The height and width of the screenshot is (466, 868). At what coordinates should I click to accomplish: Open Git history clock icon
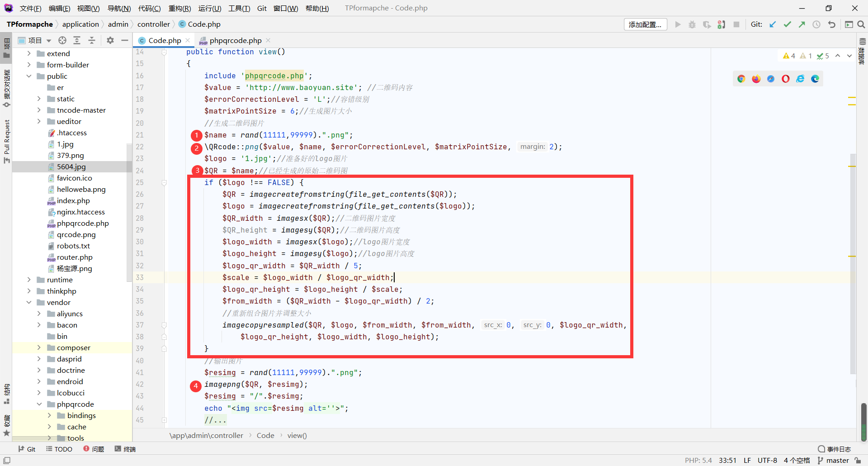pos(816,24)
